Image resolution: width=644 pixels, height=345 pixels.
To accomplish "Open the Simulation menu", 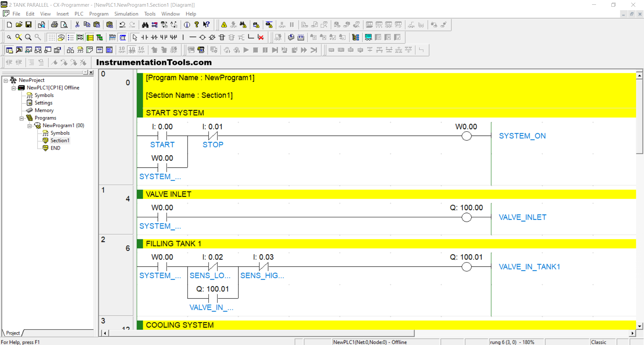I will click(126, 14).
